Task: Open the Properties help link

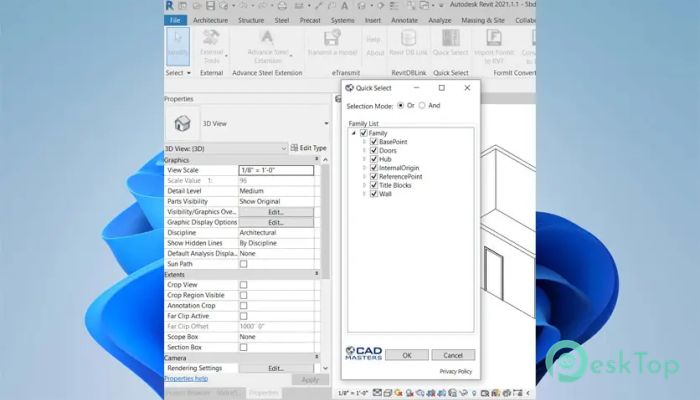Action: click(x=186, y=379)
